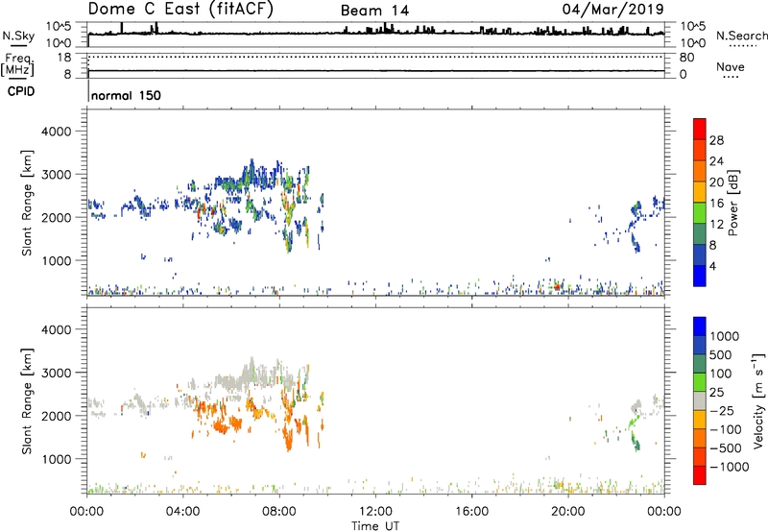Select the red bottom segment of velocity color bar
This screenshot has height=532, width=768.
click(x=700, y=475)
